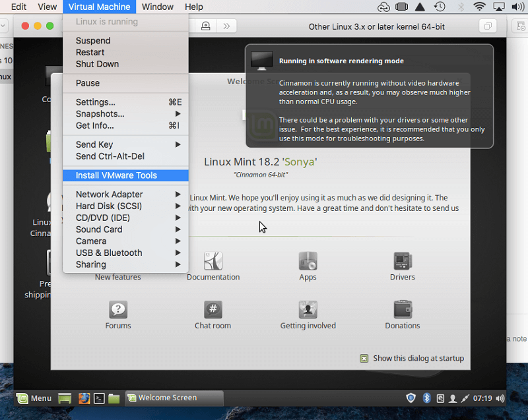The height and width of the screenshot is (420, 528).
Task: Click the AirPlay display icon in menu bar
Action: 499,7
